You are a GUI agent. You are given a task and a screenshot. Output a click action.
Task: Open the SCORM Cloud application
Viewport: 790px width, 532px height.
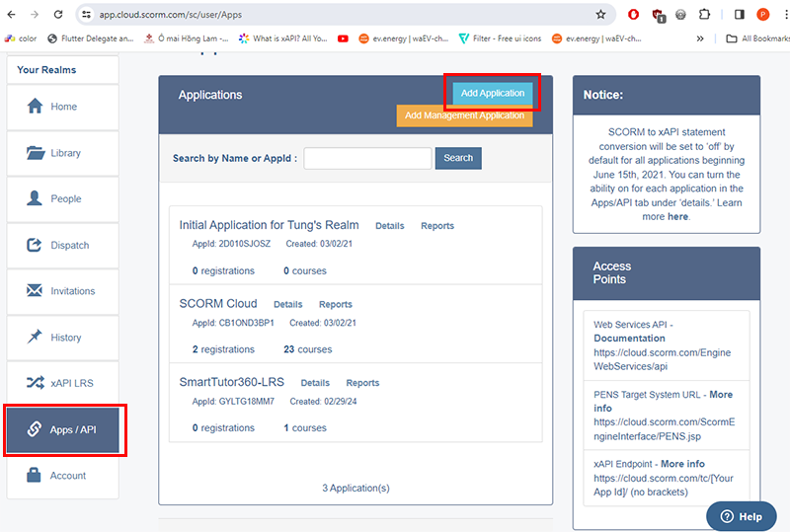pos(218,304)
